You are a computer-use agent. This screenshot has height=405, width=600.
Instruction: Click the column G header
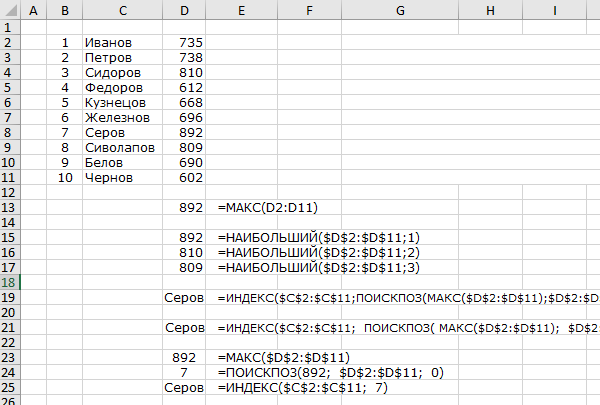400,10
